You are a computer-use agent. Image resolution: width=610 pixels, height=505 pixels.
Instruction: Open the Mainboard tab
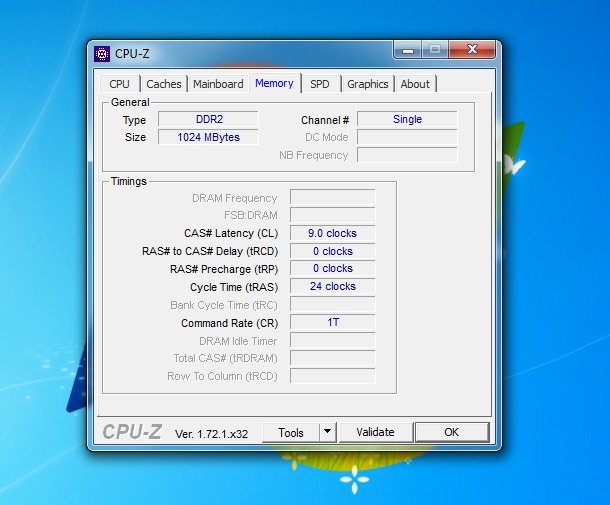(218, 84)
